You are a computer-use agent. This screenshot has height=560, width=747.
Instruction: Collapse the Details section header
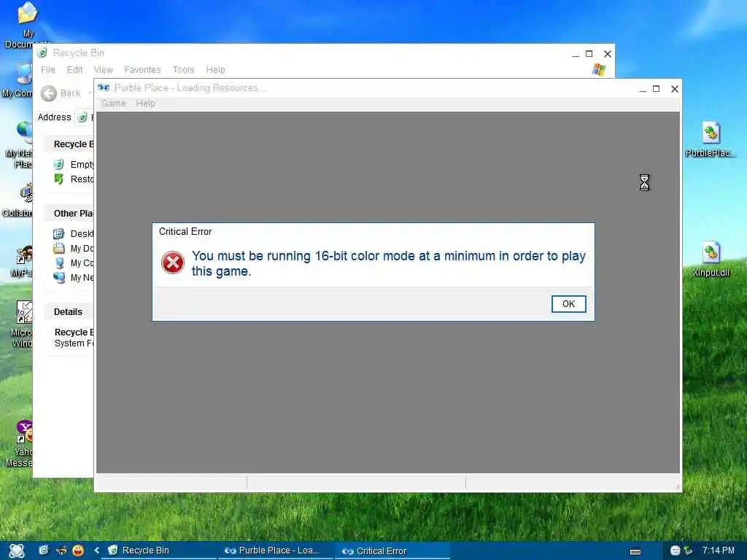[69, 311]
